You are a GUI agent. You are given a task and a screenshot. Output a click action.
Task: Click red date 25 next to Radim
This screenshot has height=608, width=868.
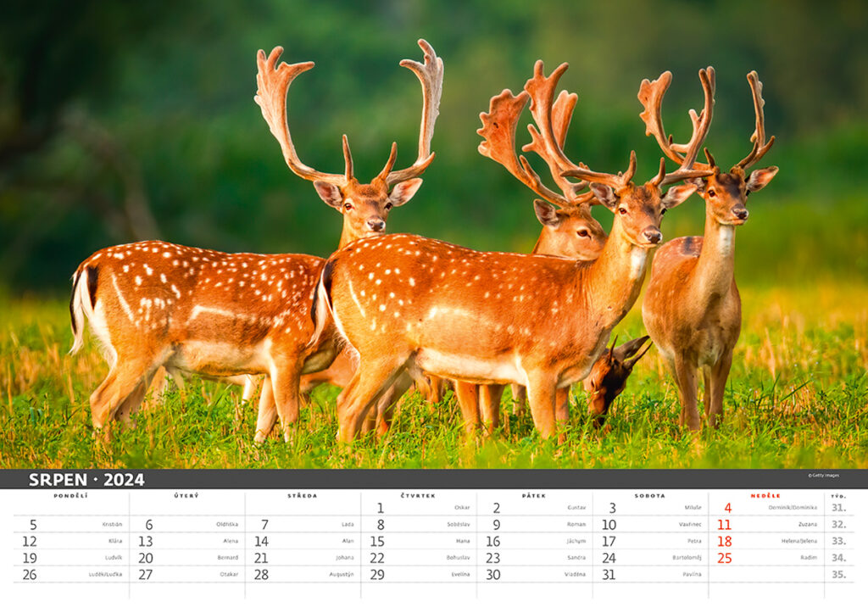[x=724, y=558]
